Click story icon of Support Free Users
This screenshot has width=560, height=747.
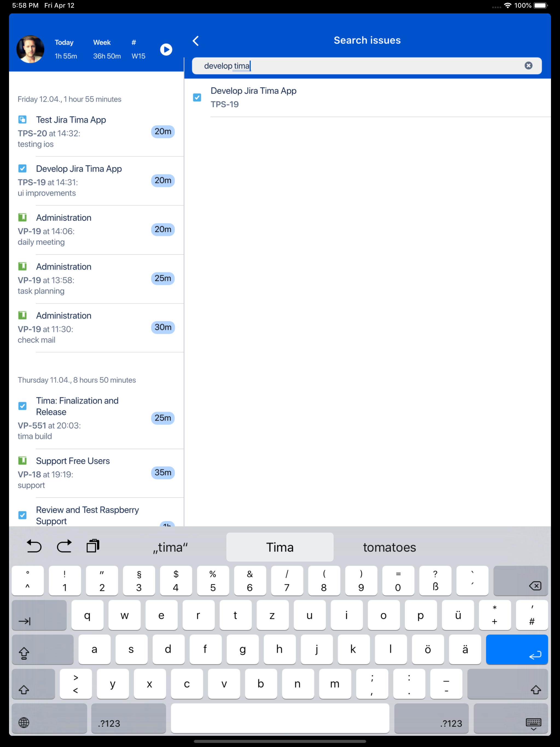point(22,461)
